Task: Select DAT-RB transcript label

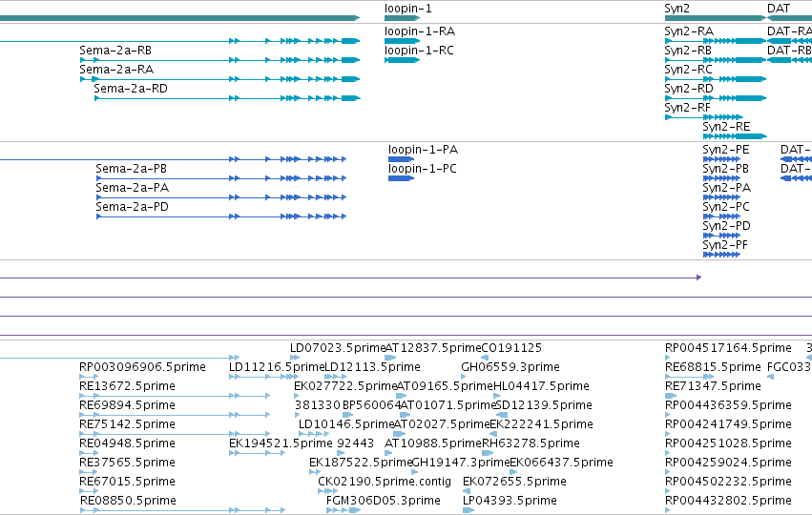Action: 789,51
